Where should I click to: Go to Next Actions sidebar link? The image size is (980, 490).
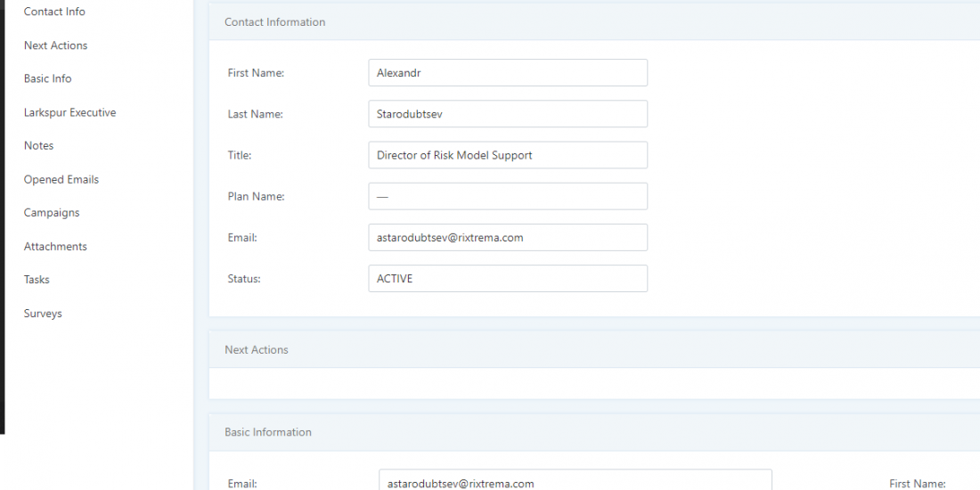click(x=55, y=45)
